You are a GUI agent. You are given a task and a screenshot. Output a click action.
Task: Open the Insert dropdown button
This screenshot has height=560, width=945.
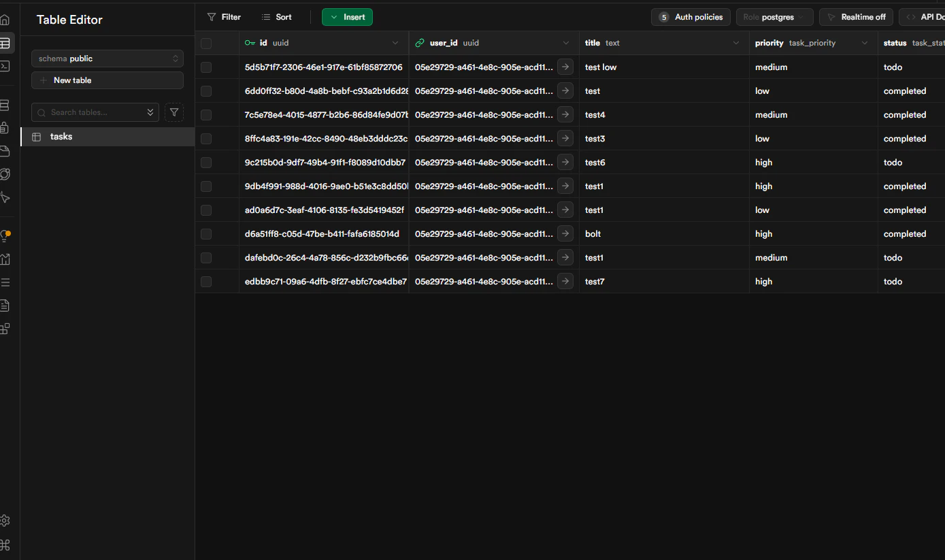coord(347,17)
